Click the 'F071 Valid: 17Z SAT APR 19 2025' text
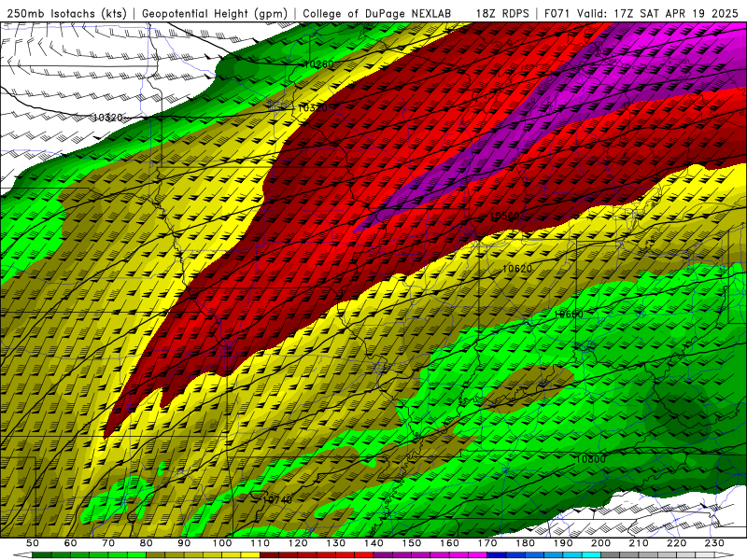The image size is (747, 560). [x=641, y=14]
